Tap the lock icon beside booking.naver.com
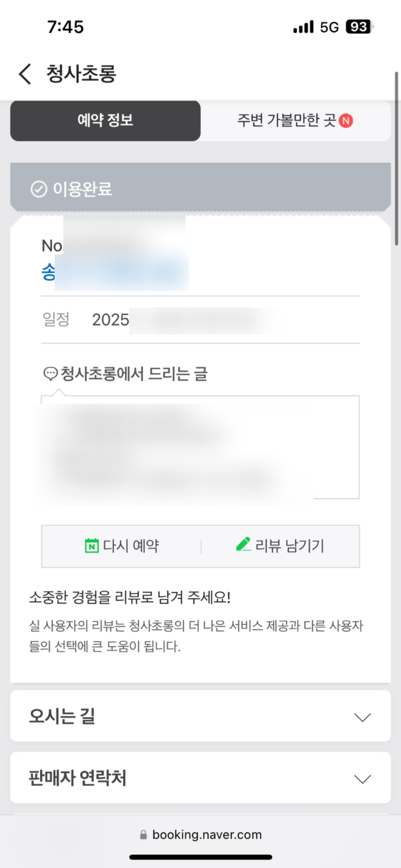This screenshot has height=868, width=401. click(x=143, y=835)
